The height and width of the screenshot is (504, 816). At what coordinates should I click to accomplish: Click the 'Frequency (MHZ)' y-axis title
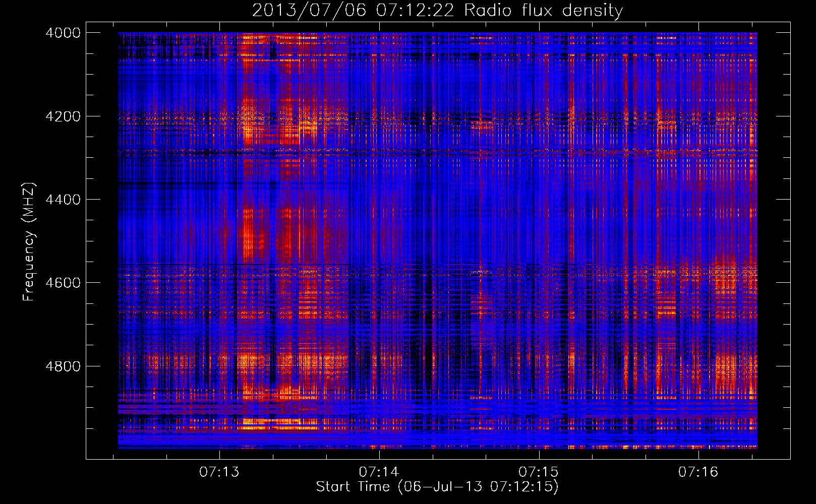(29, 242)
